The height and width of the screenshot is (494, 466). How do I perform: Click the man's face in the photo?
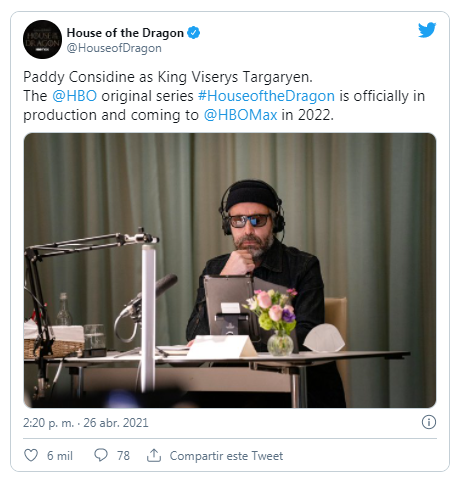point(252,227)
